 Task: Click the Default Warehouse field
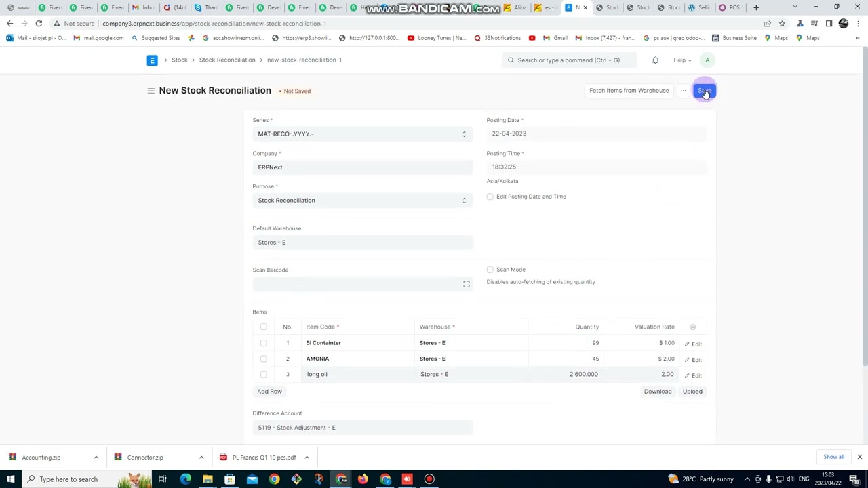[x=363, y=243]
